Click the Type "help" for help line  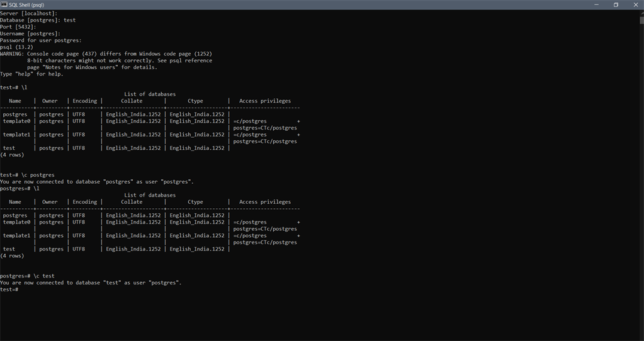tap(31, 74)
